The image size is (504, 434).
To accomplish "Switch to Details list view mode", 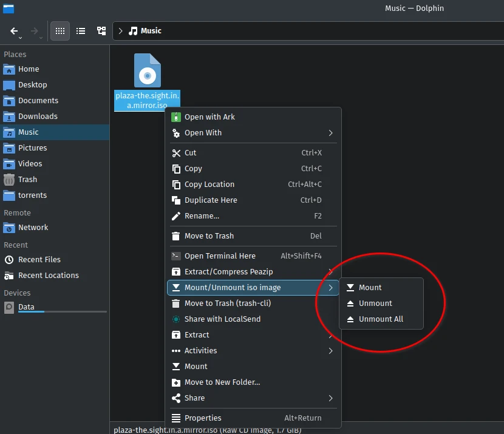I will pyautogui.click(x=81, y=31).
